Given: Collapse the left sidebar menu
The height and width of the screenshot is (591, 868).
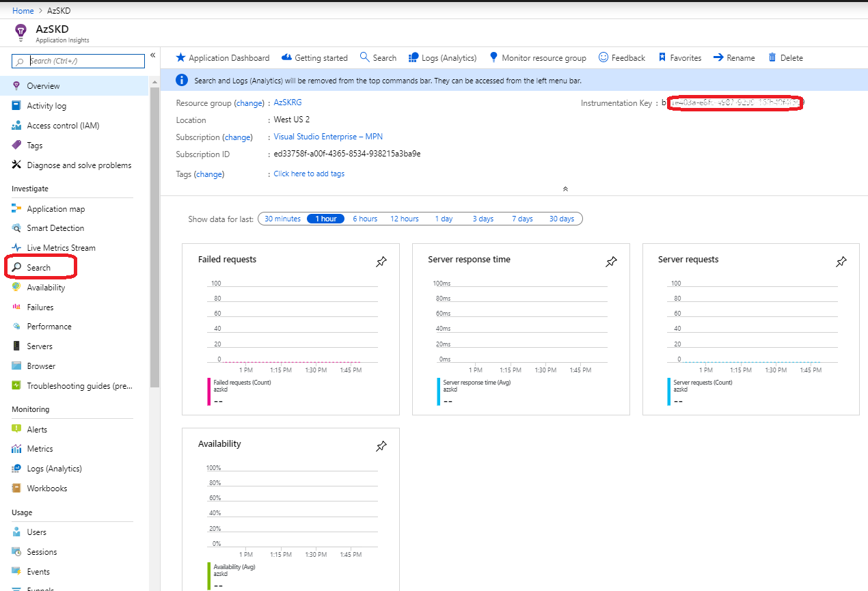Looking at the screenshot, I should pos(153,55).
